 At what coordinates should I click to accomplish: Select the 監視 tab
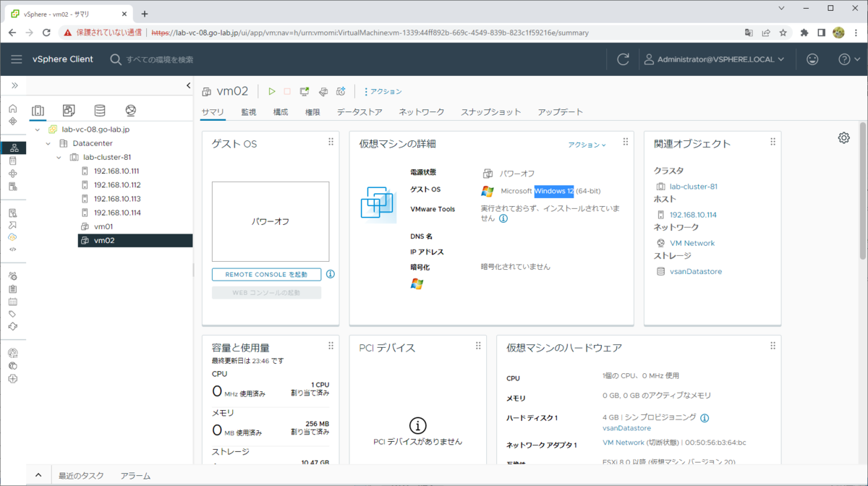pos(249,112)
